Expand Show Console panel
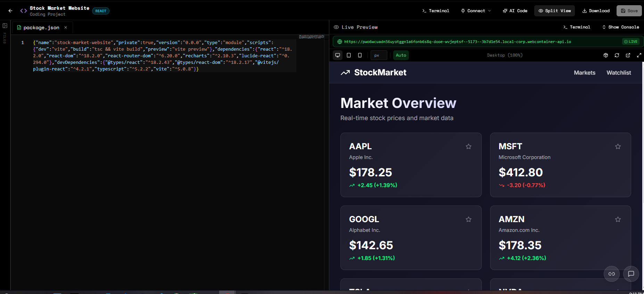 tap(621, 27)
